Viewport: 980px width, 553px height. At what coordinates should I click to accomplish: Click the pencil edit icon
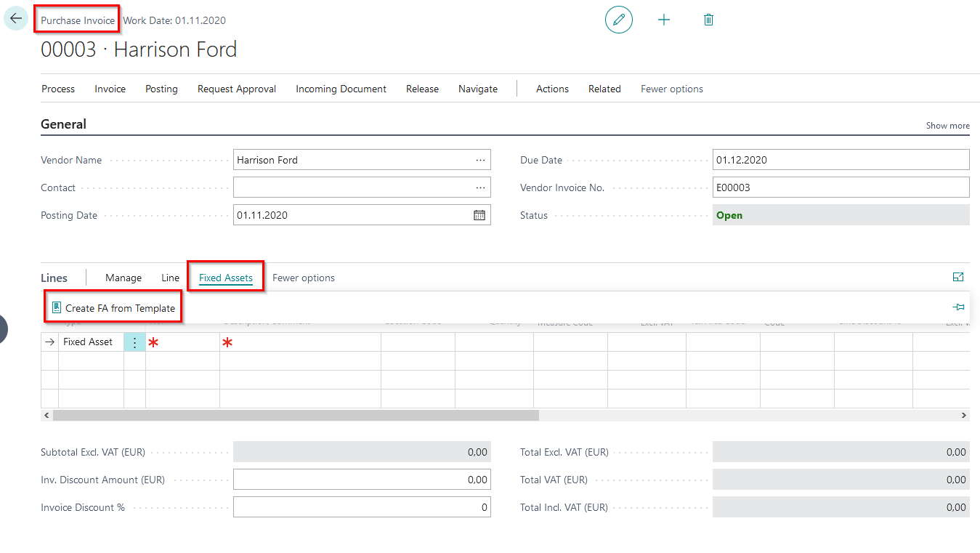coord(619,20)
